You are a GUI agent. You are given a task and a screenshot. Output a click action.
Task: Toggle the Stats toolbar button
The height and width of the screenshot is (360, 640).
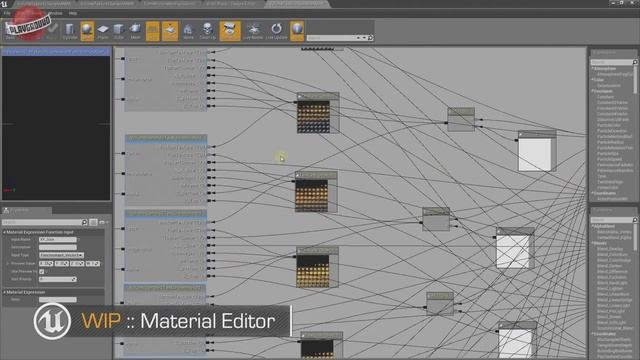(297, 31)
